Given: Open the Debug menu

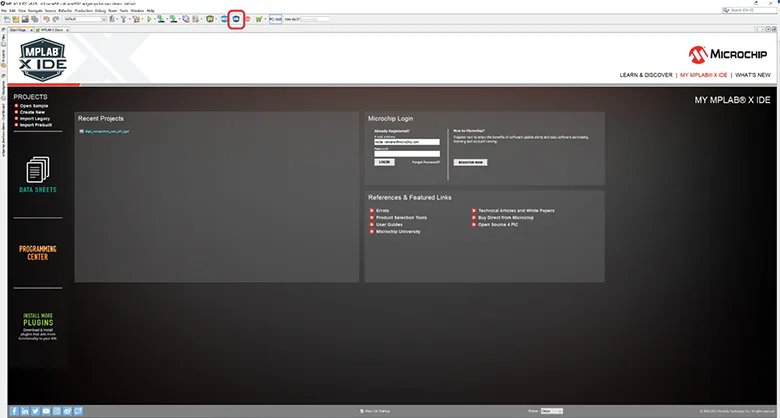Looking at the screenshot, I should click(x=100, y=10).
